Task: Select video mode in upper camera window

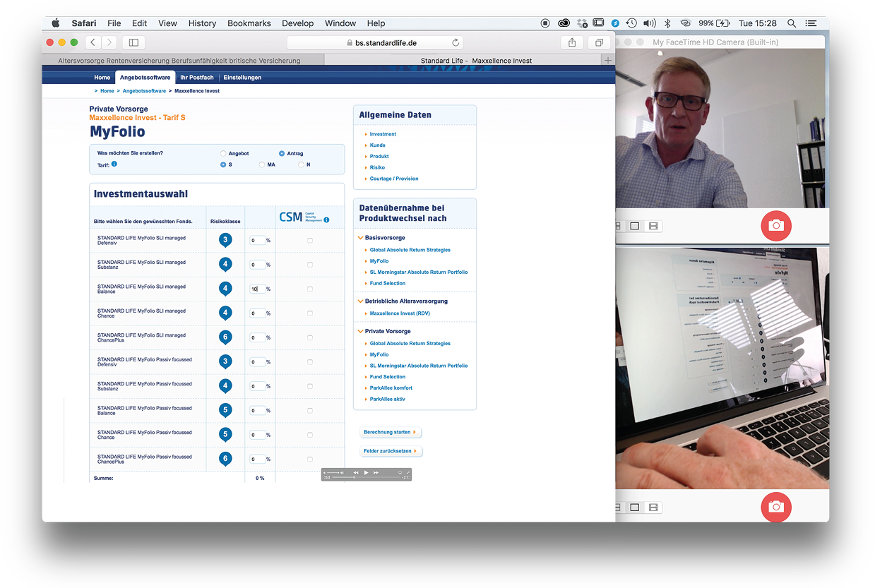Action: coord(653,226)
